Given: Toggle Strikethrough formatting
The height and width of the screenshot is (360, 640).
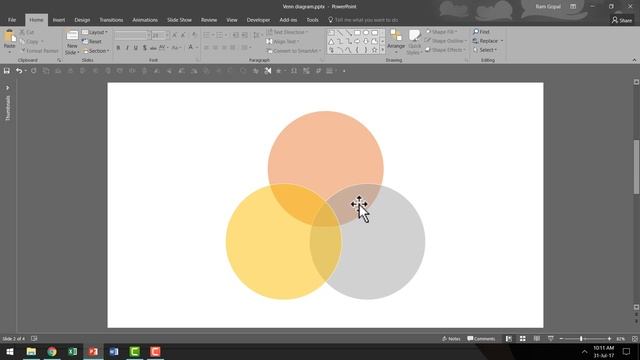Looking at the screenshot, I should [x=153, y=48].
